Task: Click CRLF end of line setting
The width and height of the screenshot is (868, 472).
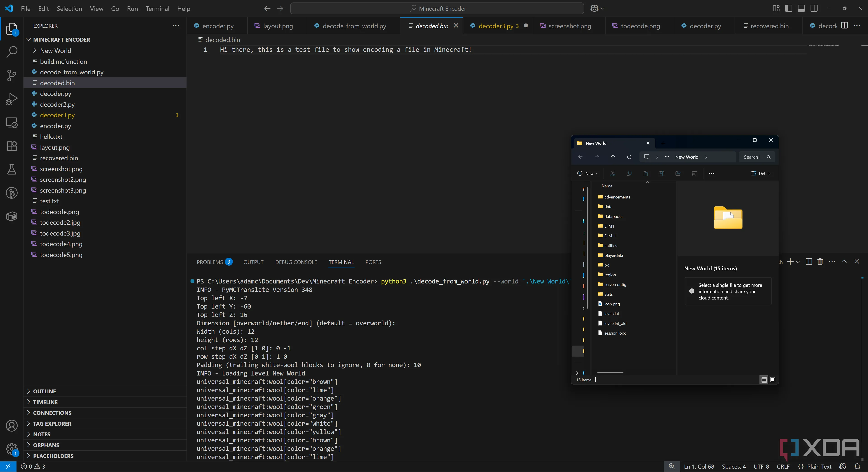Action: tap(783, 466)
